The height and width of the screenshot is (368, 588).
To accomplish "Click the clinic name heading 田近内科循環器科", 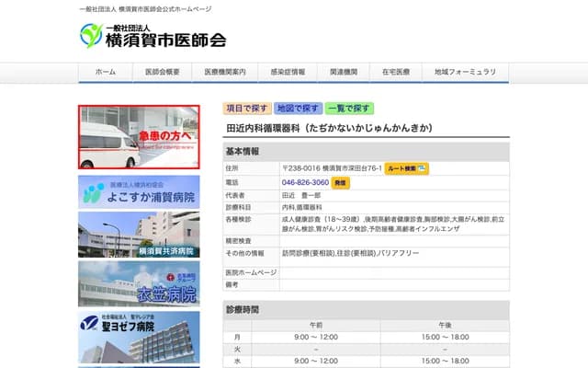I will point(328,128).
